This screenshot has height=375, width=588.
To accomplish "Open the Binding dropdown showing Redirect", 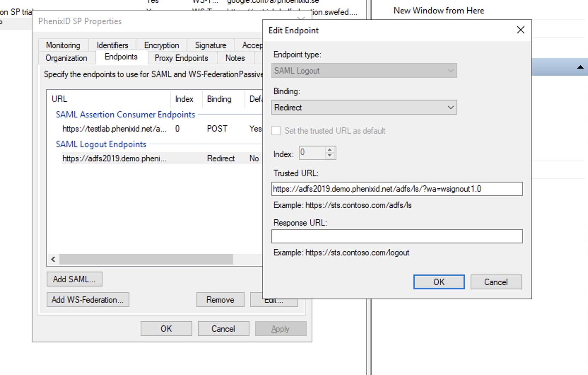I will [364, 108].
